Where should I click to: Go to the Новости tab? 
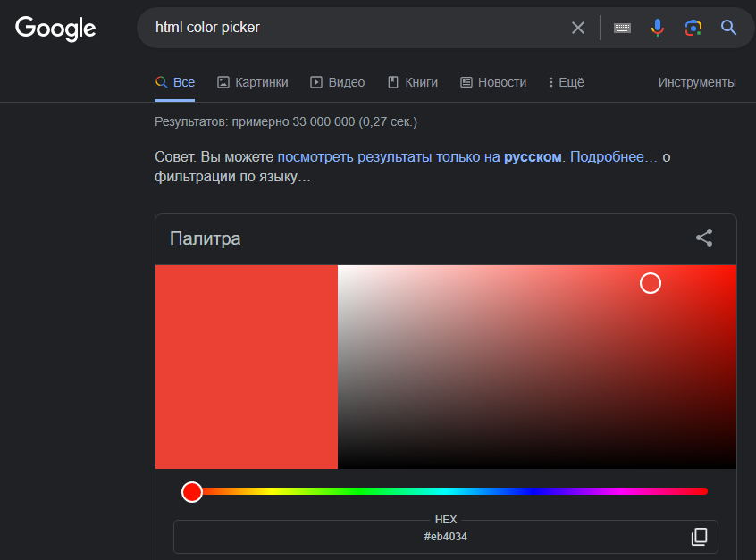pos(493,82)
